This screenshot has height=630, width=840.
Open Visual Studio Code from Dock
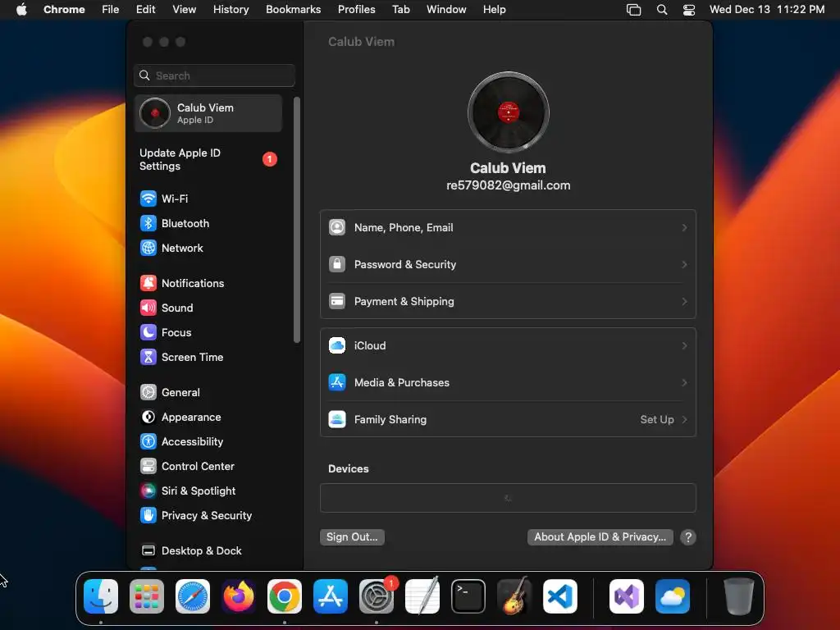560,596
